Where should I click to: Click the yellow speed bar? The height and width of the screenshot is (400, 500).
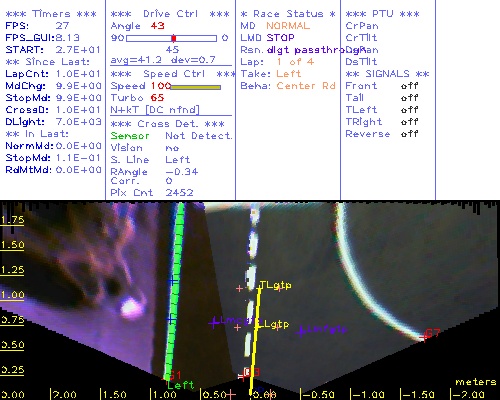196,87
